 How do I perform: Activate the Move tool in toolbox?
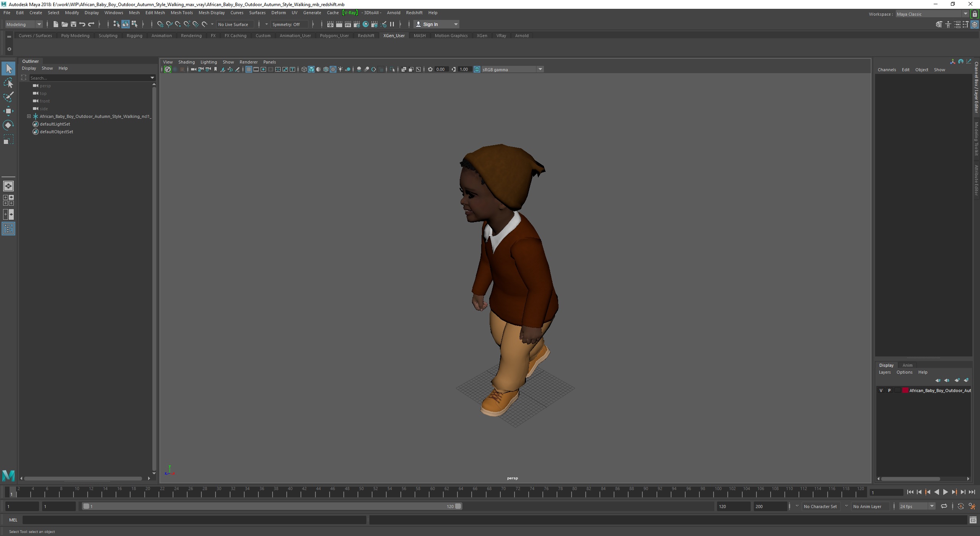tap(8, 111)
